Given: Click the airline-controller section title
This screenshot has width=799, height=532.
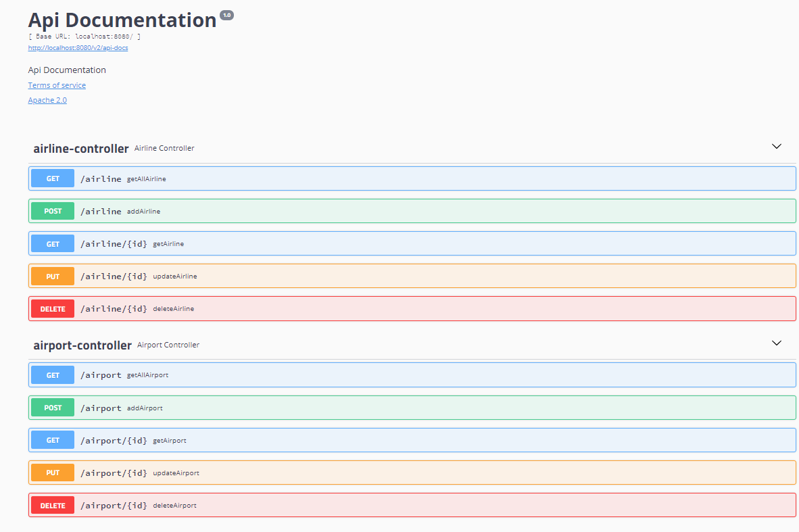Looking at the screenshot, I should point(81,148).
